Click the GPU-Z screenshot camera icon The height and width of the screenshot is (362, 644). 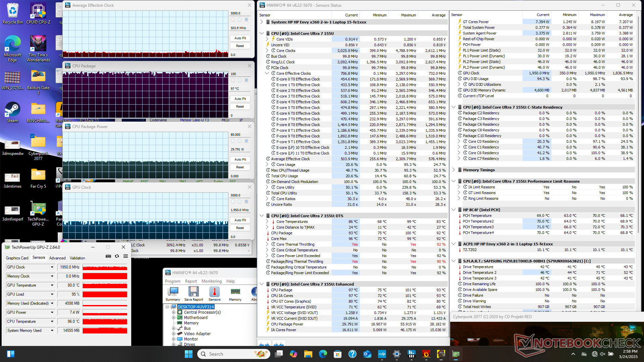[108, 256]
